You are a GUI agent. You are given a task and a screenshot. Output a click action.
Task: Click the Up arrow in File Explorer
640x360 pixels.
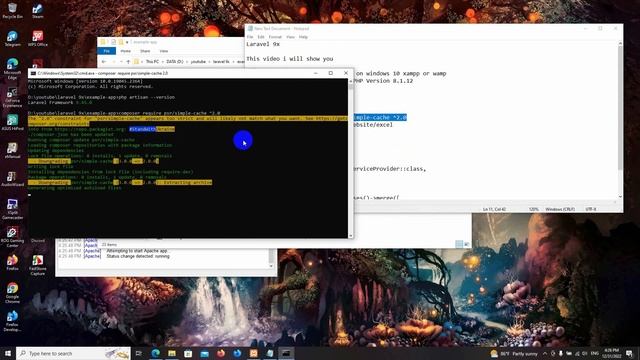[128, 62]
